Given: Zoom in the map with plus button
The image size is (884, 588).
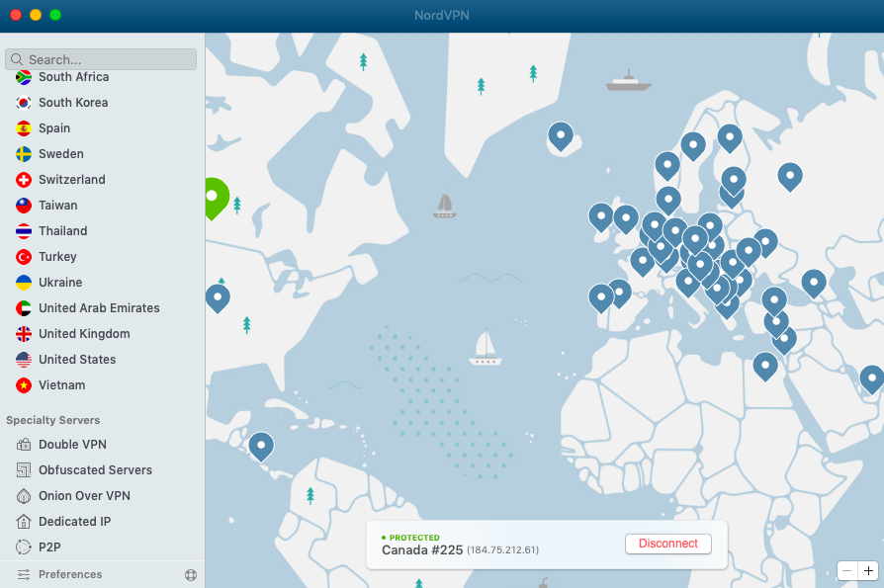Looking at the screenshot, I should coord(868,570).
